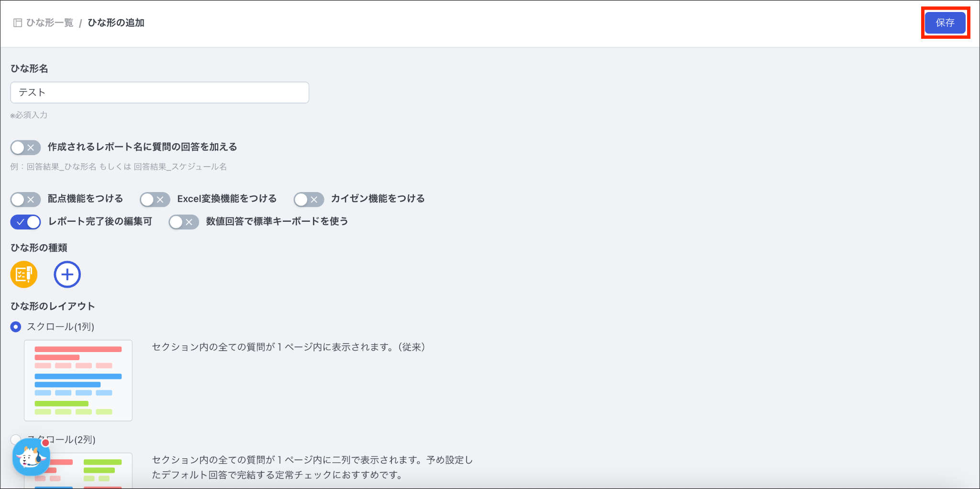Image resolution: width=980 pixels, height=489 pixels.
Task: Toggle 数値回答で標準キーボードを使う switch
Action: point(184,222)
